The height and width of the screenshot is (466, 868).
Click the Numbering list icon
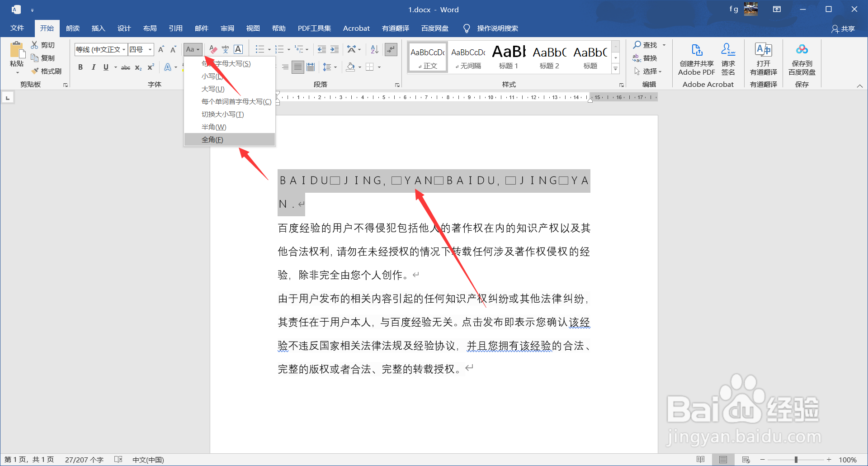pos(279,49)
